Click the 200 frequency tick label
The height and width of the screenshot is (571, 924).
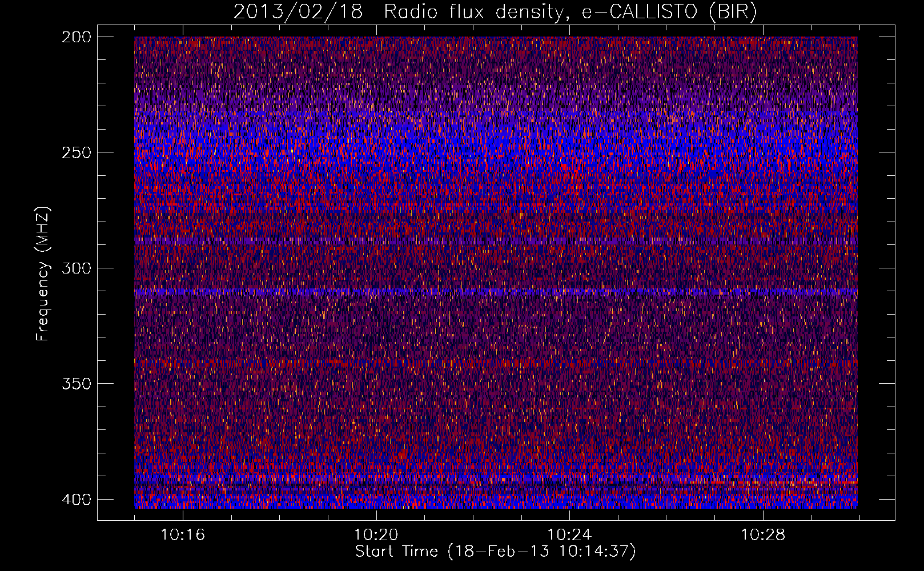coord(77,37)
